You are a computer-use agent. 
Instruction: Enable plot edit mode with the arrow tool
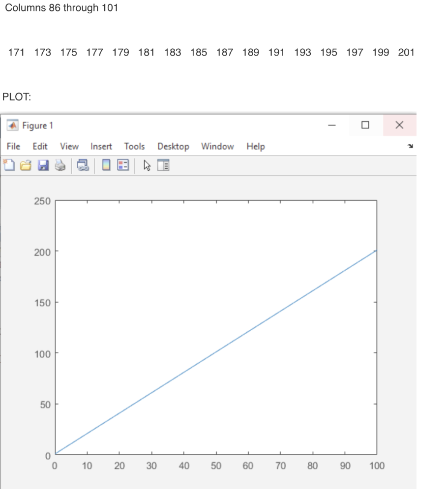coord(147,165)
